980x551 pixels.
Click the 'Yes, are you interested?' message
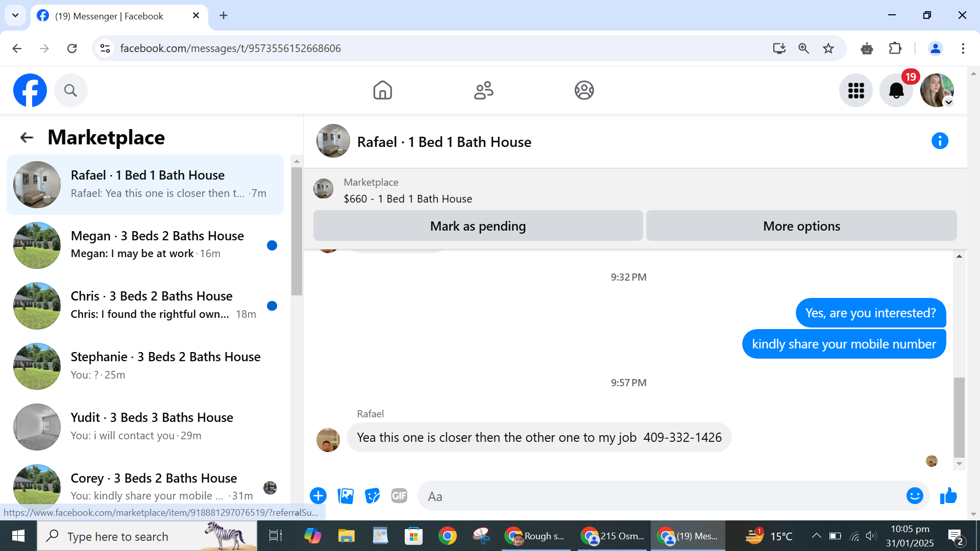871,313
